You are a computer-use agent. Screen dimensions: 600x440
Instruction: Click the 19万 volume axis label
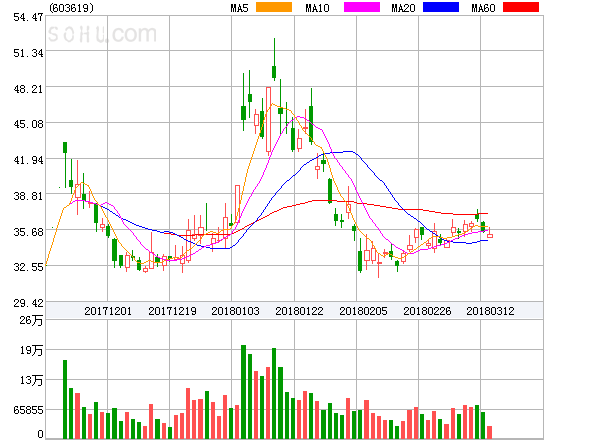[x=31, y=350]
